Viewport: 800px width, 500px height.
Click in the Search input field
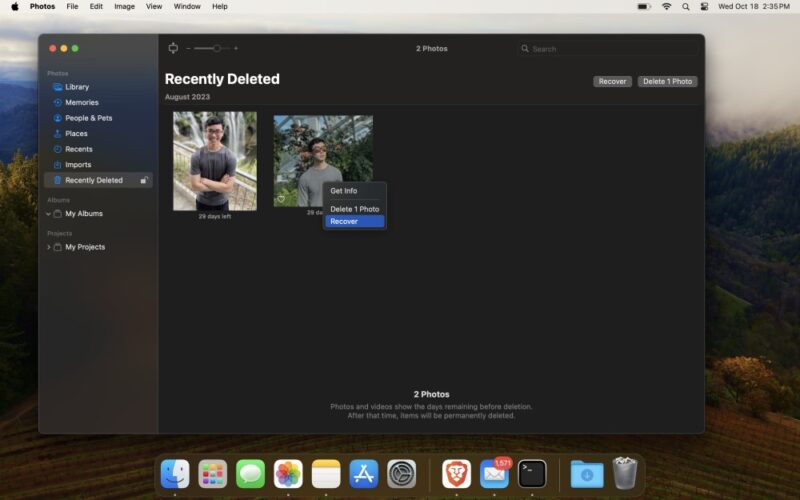coord(608,49)
